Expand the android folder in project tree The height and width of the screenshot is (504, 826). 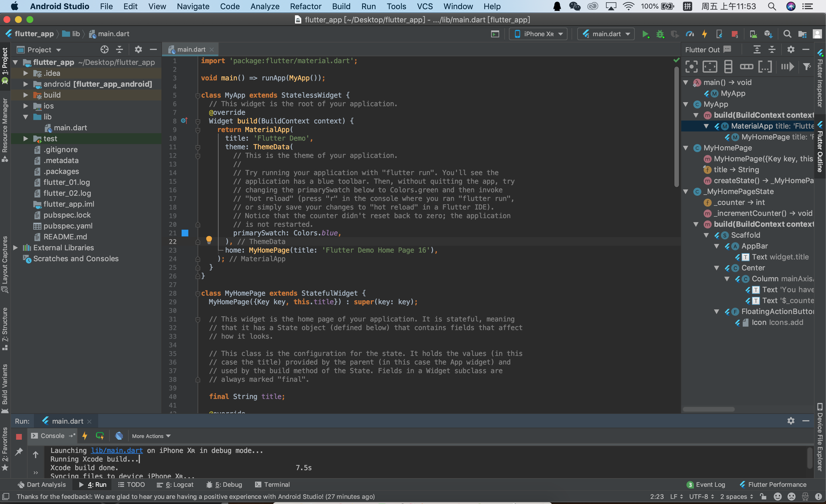click(26, 84)
